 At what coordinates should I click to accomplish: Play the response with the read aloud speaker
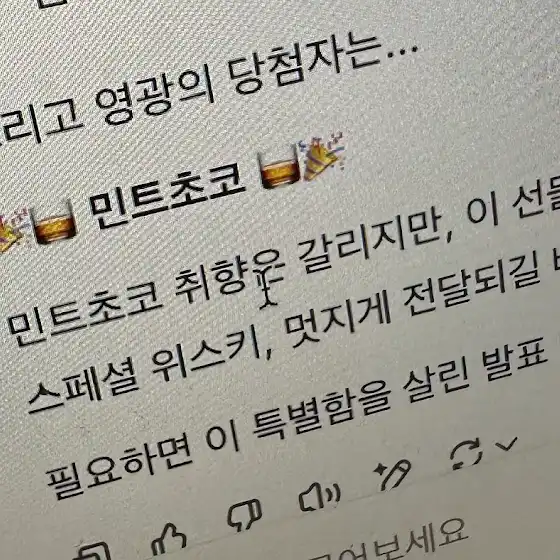pos(320,495)
